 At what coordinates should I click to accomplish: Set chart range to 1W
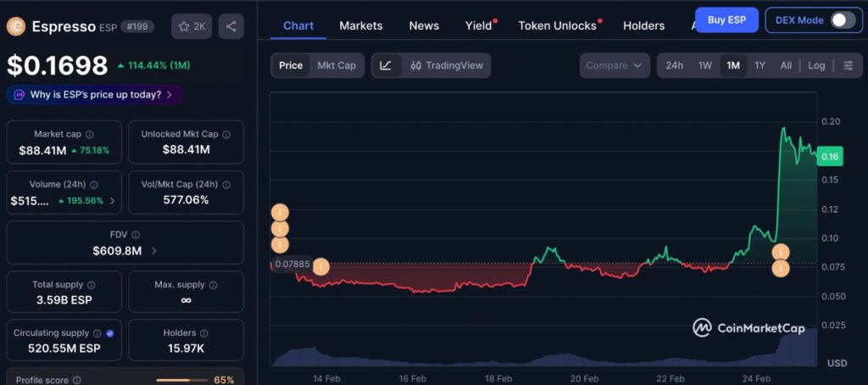704,65
